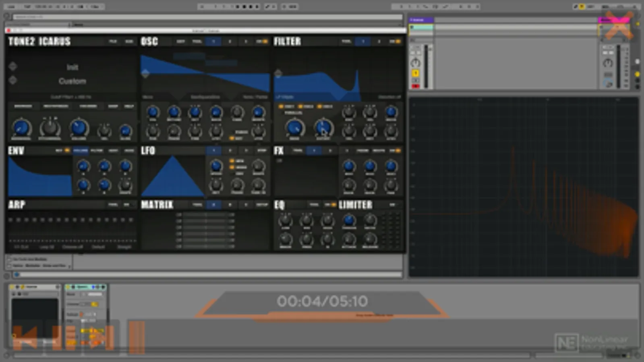The width and height of the screenshot is (644, 362).
Task: Toggle OSC3 routing in FILTER section
Action: 325,107
